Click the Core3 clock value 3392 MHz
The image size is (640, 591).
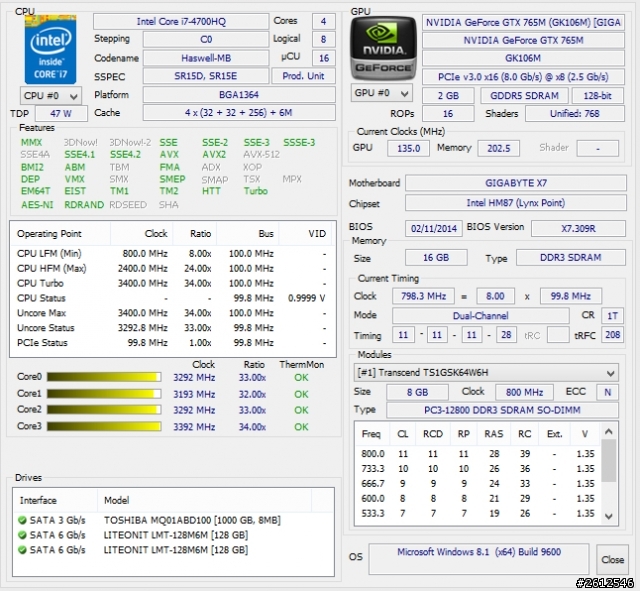pos(194,427)
